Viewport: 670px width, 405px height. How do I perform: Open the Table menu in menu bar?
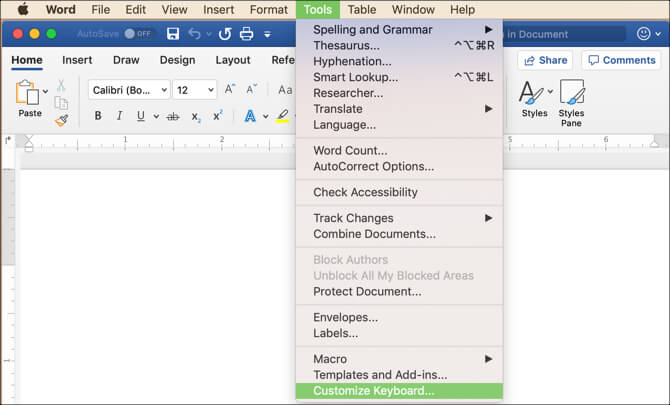click(x=361, y=9)
